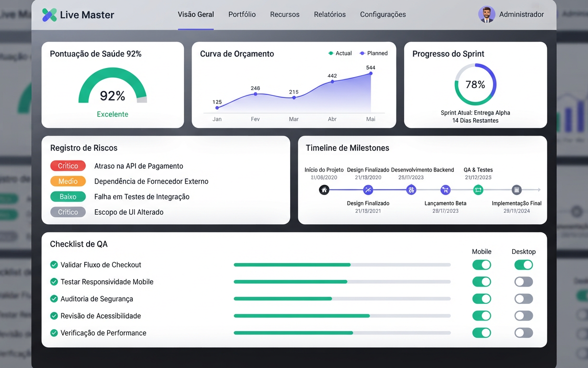Click the risk 'Dependência de Fornecedor Externo'
588x368 pixels.
151,181
